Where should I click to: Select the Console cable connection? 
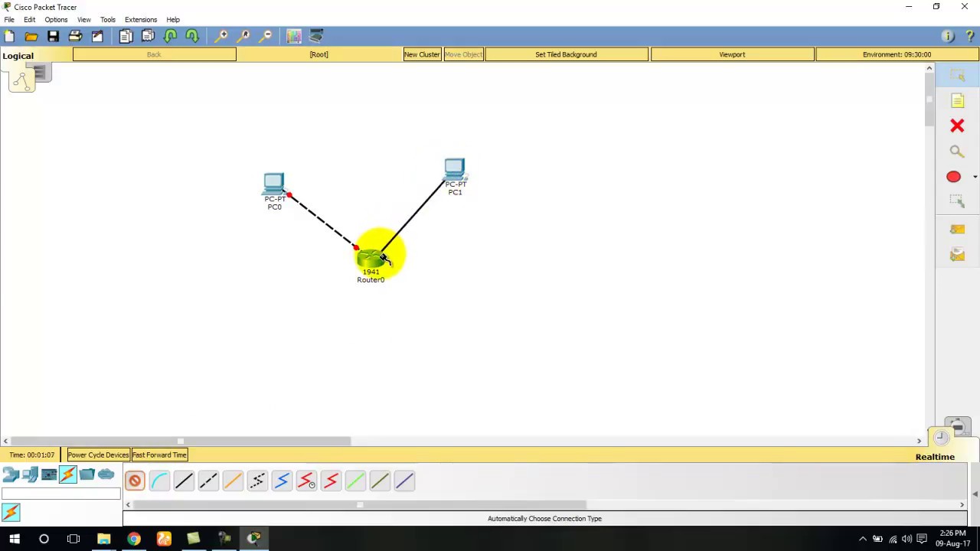pyautogui.click(x=159, y=481)
